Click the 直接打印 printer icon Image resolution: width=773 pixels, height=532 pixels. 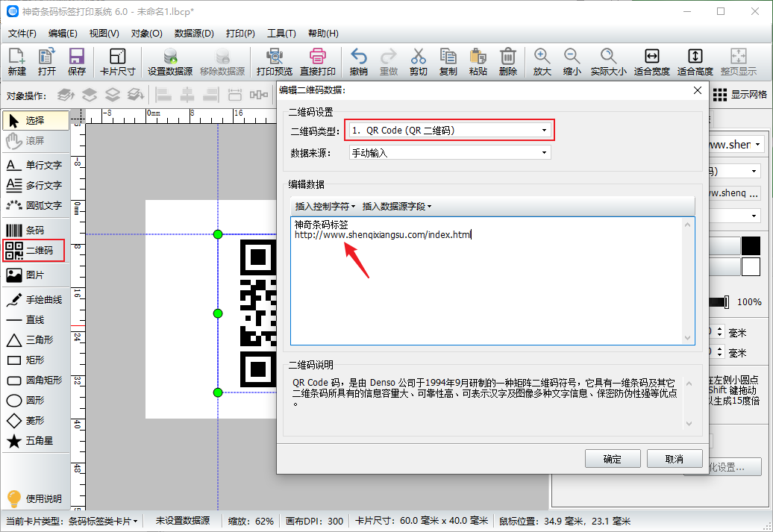[318, 62]
